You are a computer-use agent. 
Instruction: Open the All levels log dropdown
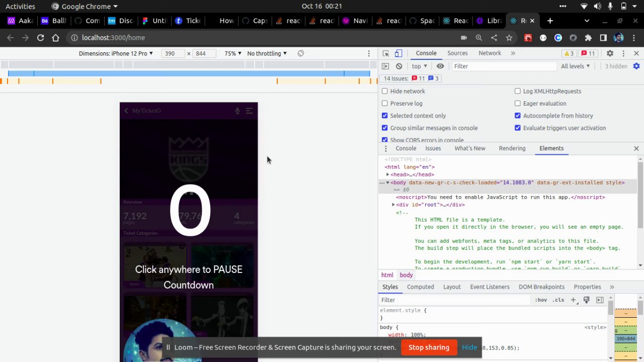(575, 66)
